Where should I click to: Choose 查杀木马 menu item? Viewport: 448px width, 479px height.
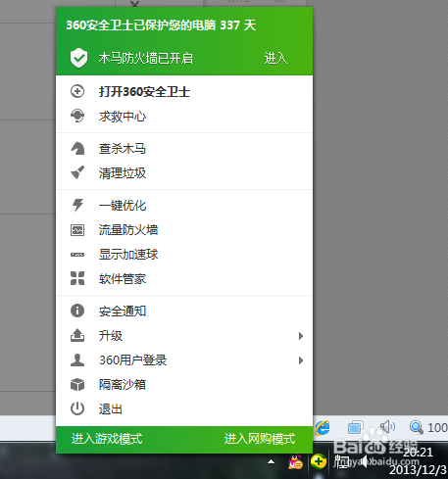184,149
